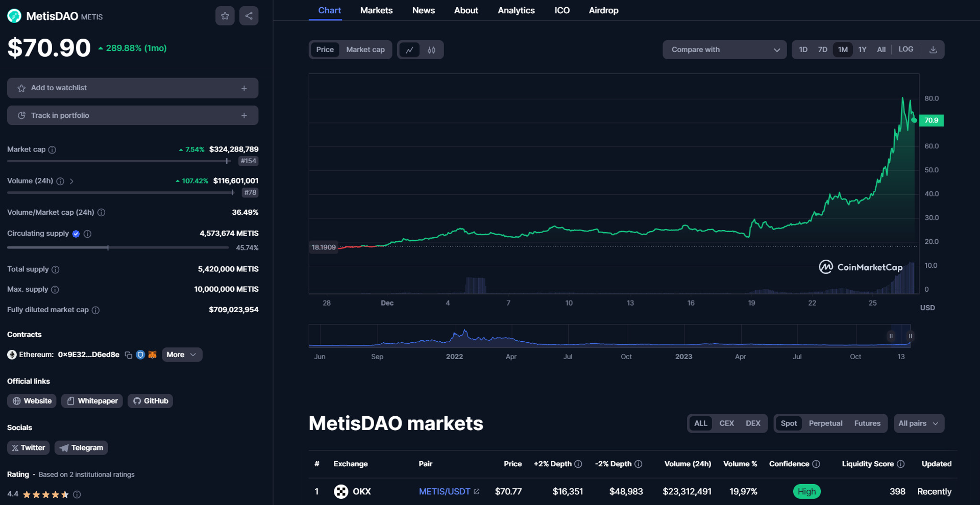This screenshot has height=505, width=980.
Task: Click the volume rank #78 badge
Action: tap(250, 193)
